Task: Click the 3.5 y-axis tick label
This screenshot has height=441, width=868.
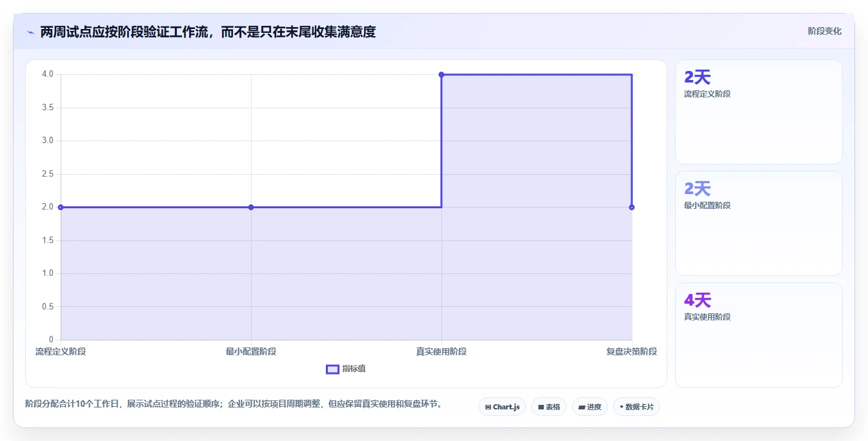Action: tap(48, 107)
